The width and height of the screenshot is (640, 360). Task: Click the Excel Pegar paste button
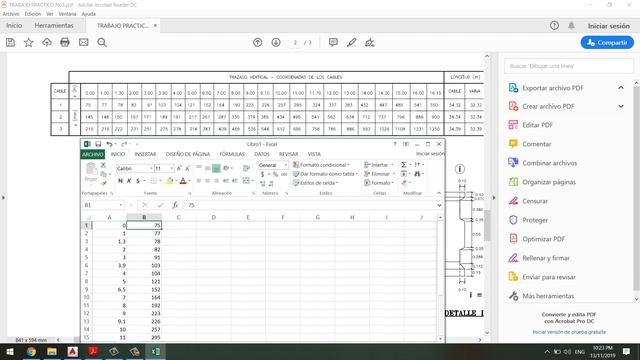pyautogui.click(x=91, y=172)
